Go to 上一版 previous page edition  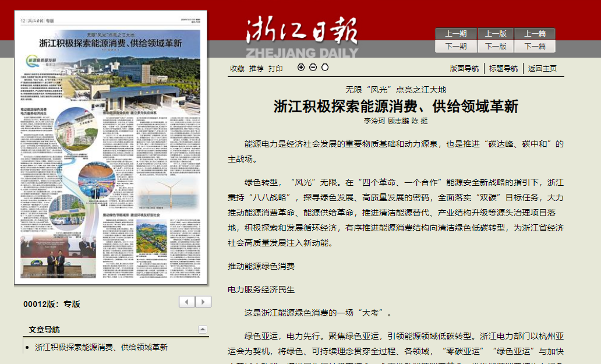pos(496,34)
